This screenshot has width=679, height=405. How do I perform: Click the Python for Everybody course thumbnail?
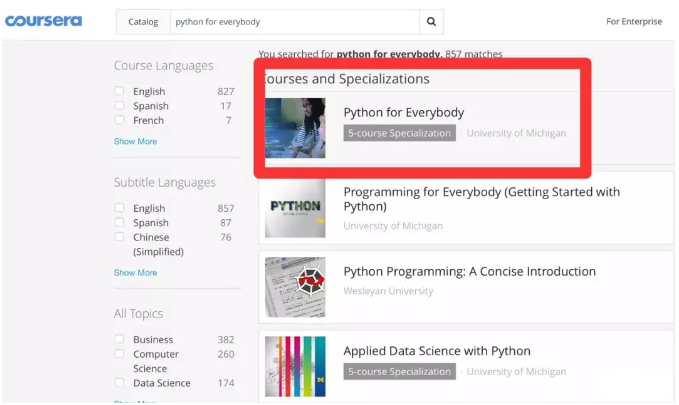295,128
